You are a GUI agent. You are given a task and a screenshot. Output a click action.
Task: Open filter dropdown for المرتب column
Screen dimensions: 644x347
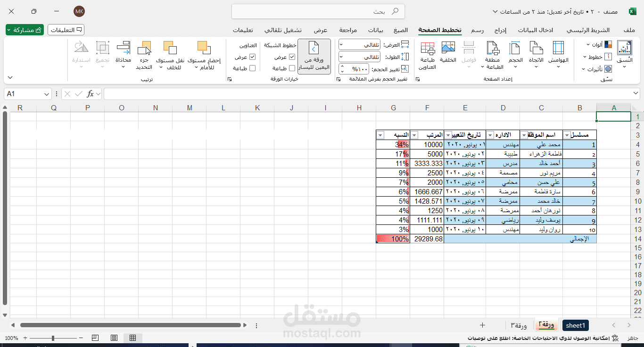pyautogui.click(x=415, y=135)
